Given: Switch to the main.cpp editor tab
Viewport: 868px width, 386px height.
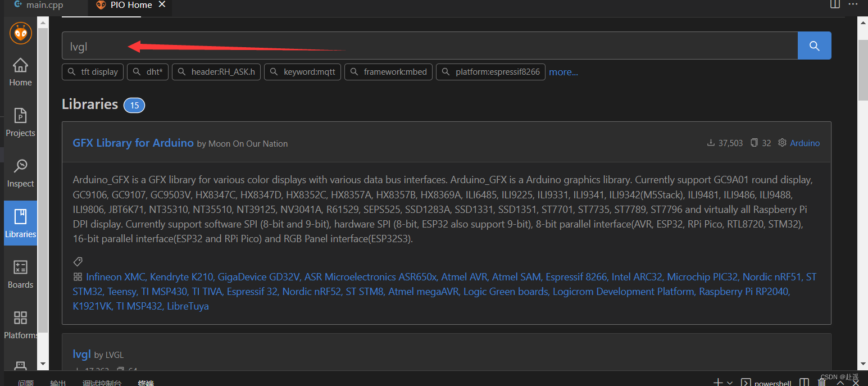Looking at the screenshot, I should (x=38, y=5).
